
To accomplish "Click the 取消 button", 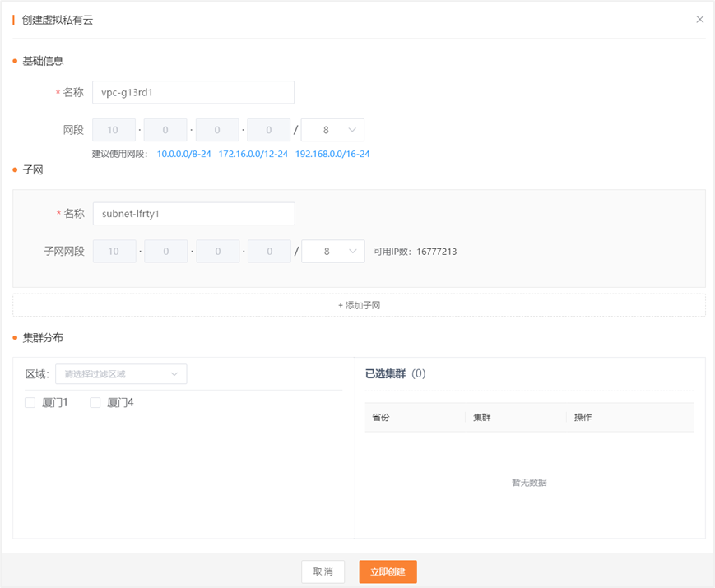I will 323,572.
